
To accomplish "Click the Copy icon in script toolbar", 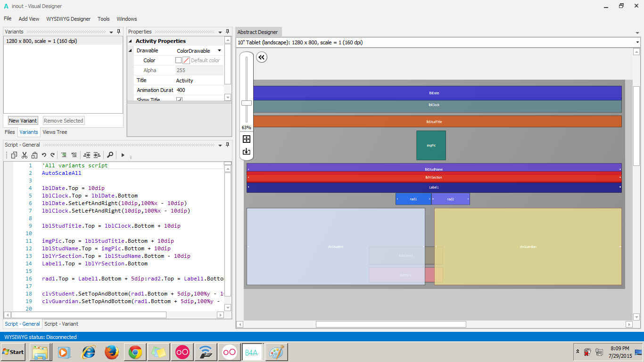I will (14, 155).
